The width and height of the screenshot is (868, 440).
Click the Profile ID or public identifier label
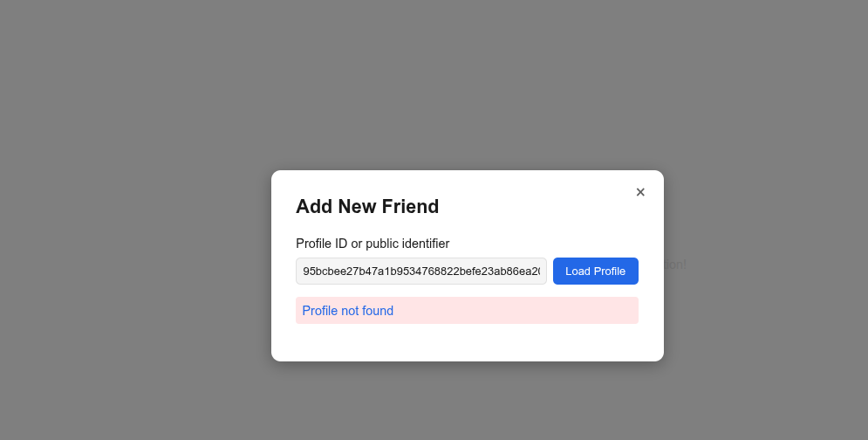tap(372, 244)
